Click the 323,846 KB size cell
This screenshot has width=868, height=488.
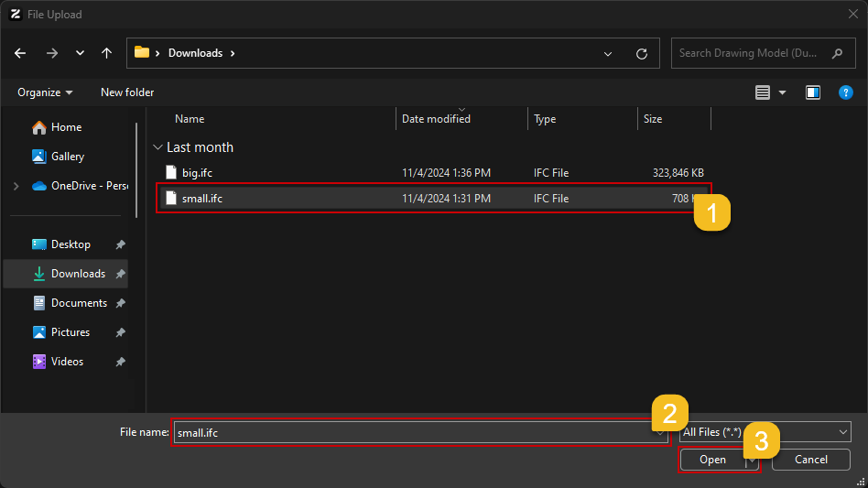(x=678, y=173)
